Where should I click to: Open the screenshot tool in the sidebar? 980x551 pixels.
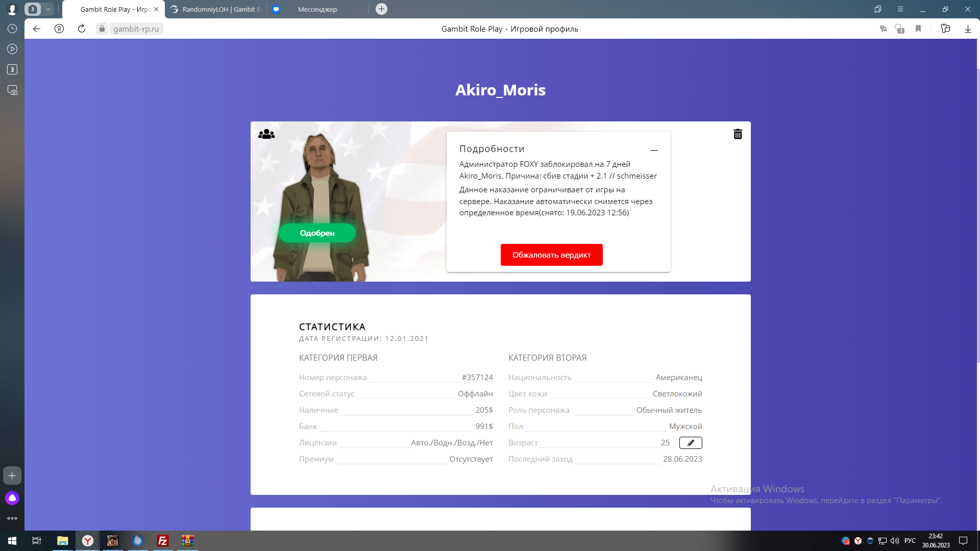pyautogui.click(x=12, y=90)
